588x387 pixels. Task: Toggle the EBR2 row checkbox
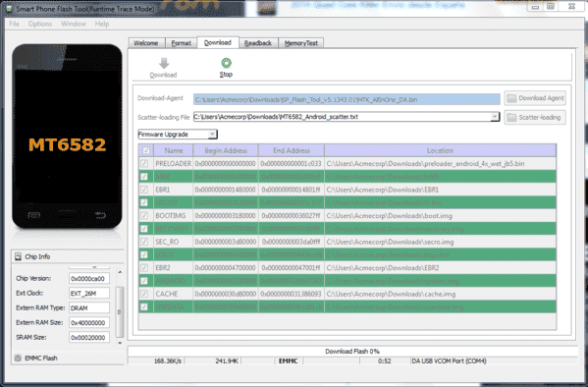[144, 268]
